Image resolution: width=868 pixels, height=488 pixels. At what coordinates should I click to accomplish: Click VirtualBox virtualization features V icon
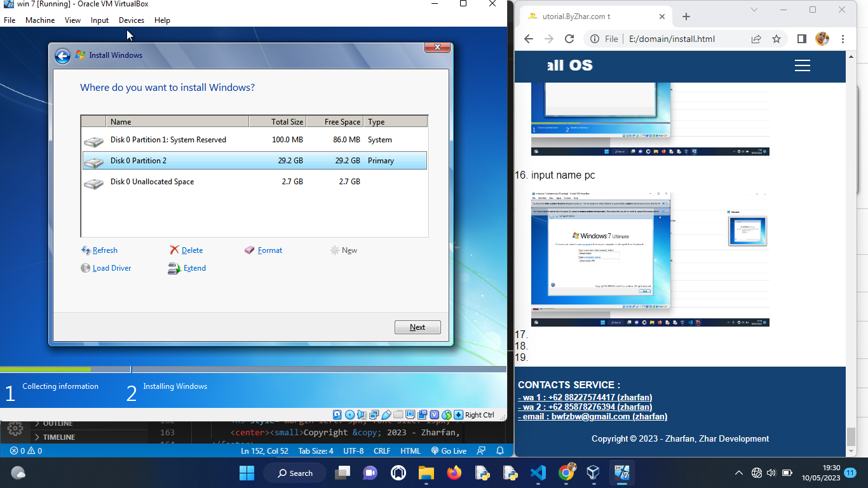434,415
